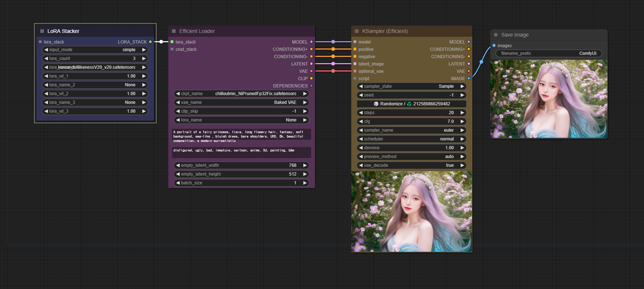
Task: Click the Randomize seed button
Action: point(412,104)
